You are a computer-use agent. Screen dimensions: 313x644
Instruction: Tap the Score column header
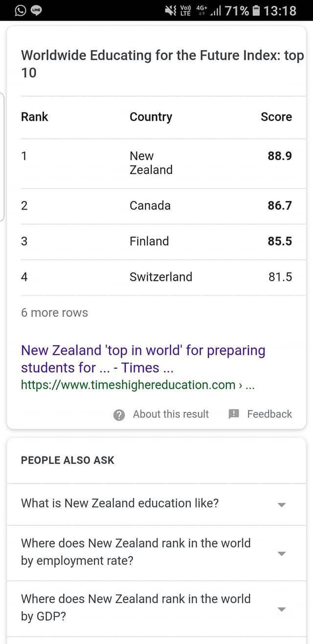coord(276,117)
